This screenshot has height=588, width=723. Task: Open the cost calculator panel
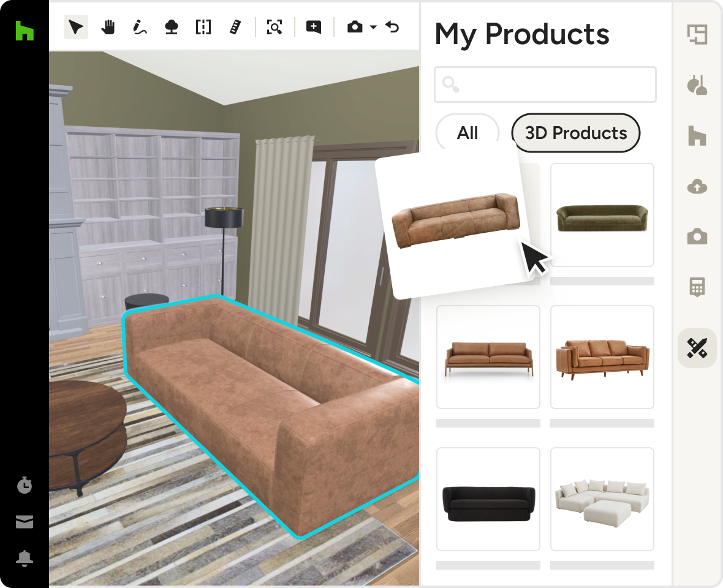coord(697,287)
